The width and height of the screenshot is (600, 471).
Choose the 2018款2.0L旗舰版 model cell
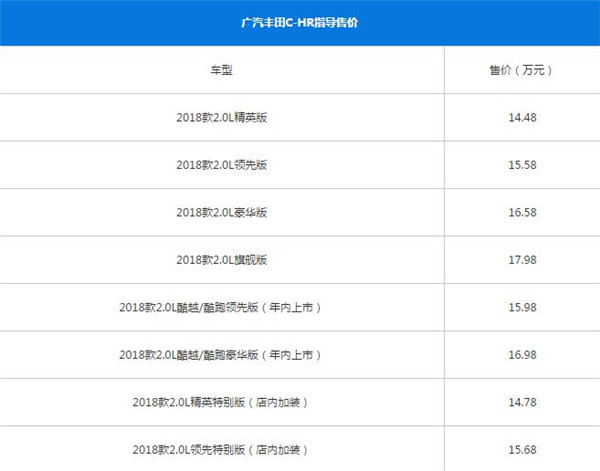222,260
